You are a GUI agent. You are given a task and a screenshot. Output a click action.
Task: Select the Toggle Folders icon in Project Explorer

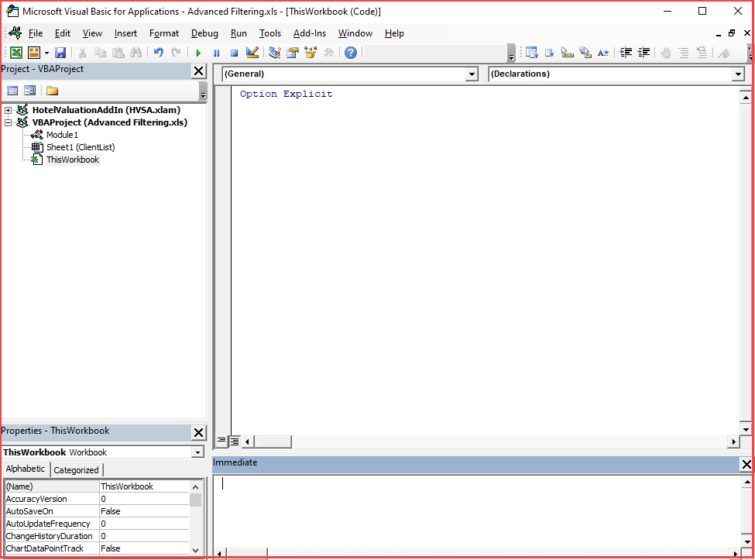(53, 91)
